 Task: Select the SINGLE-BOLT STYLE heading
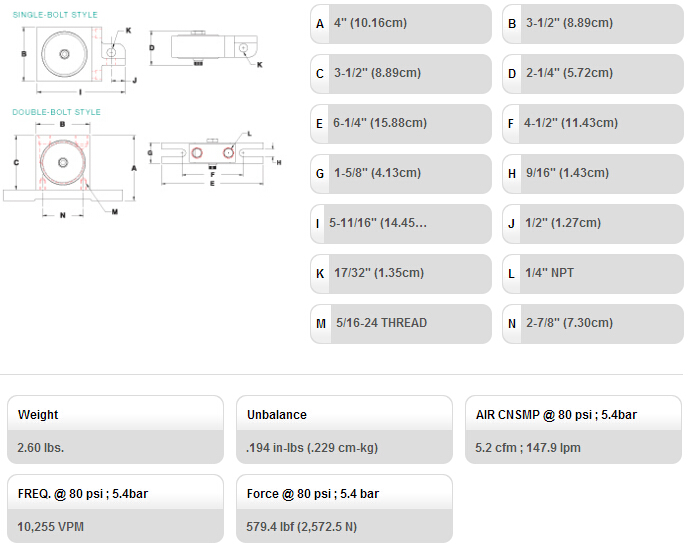[x=55, y=15]
